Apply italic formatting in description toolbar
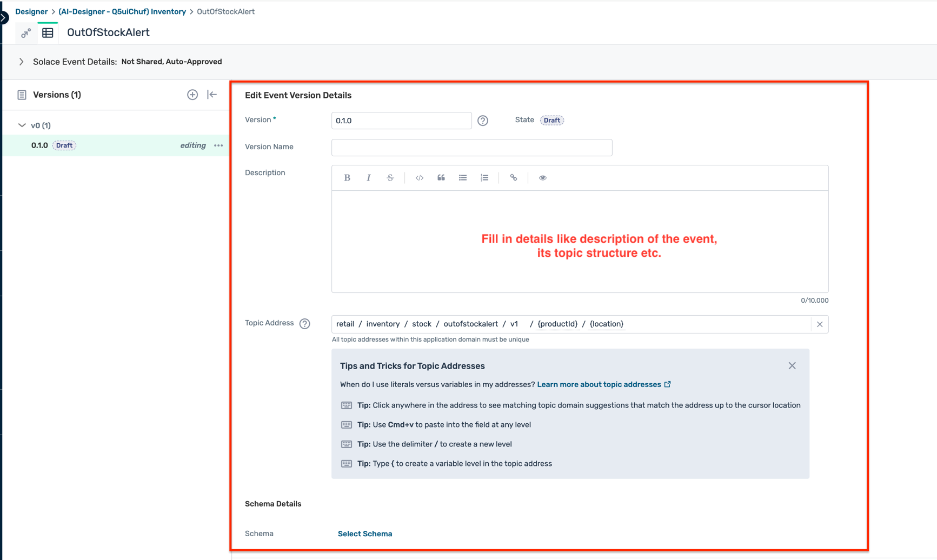 tap(369, 178)
